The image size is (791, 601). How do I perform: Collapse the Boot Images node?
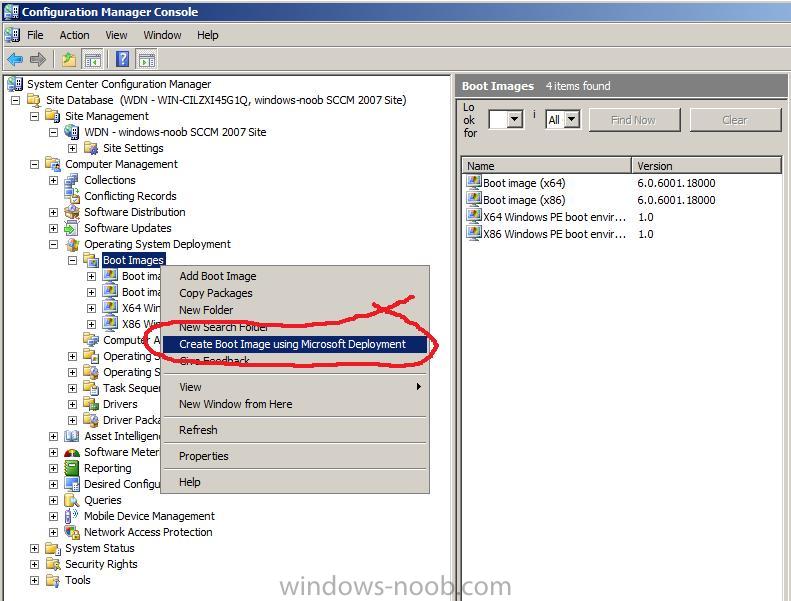click(73, 260)
